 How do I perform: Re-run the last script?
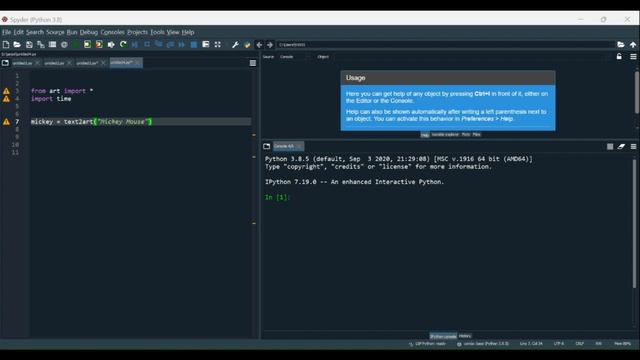point(123,44)
